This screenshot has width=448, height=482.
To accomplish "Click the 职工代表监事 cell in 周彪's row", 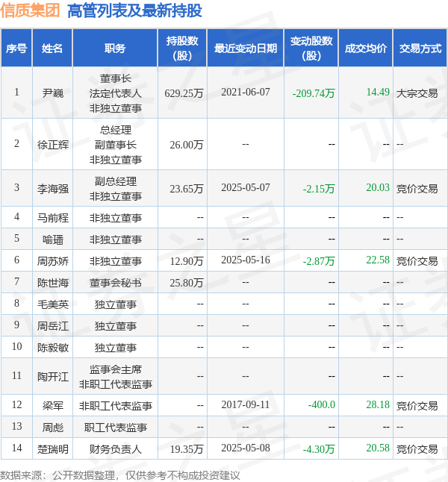I will pyautogui.click(x=116, y=428).
